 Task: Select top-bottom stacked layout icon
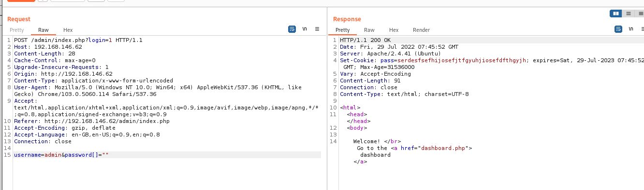pyautogui.click(x=628, y=14)
